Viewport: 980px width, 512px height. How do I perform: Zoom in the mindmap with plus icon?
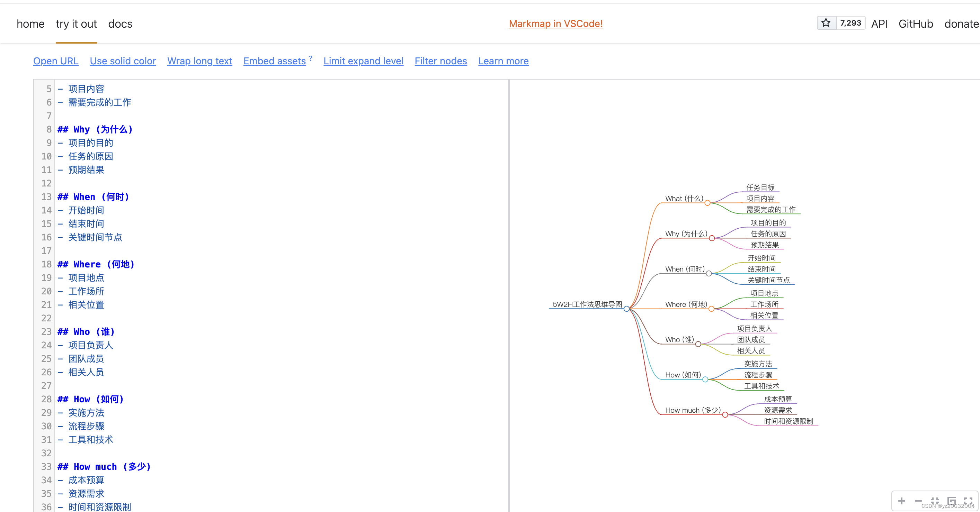coord(901,501)
